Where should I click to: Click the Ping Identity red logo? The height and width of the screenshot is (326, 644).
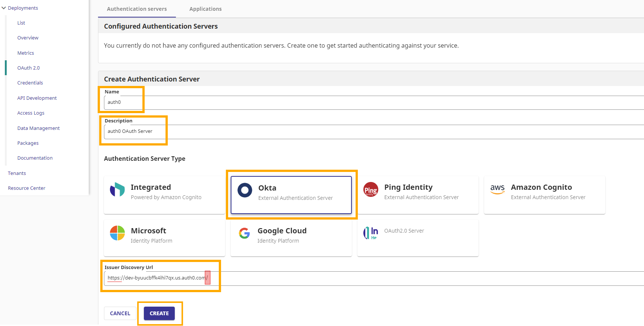(x=371, y=190)
